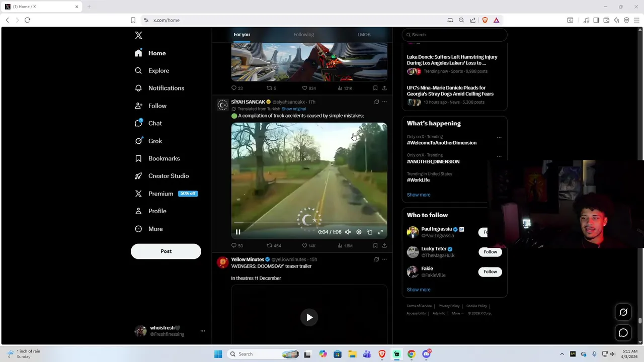Open Bookmarks from the sidebar

pyautogui.click(x=157, y=158)
